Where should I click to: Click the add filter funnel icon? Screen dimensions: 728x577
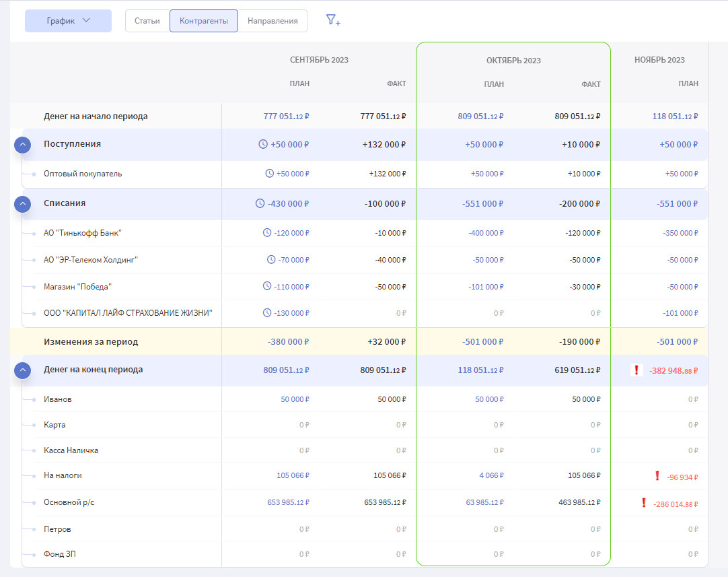333,20
